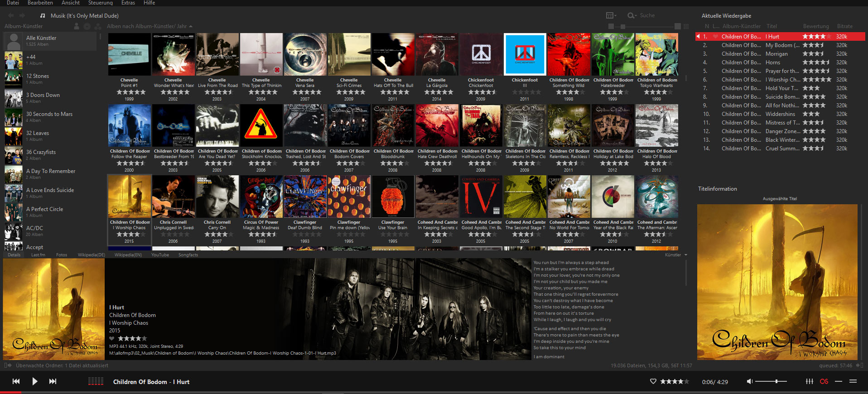
Task: Click the queue arrow icon beside queued time
Action: 859,365
